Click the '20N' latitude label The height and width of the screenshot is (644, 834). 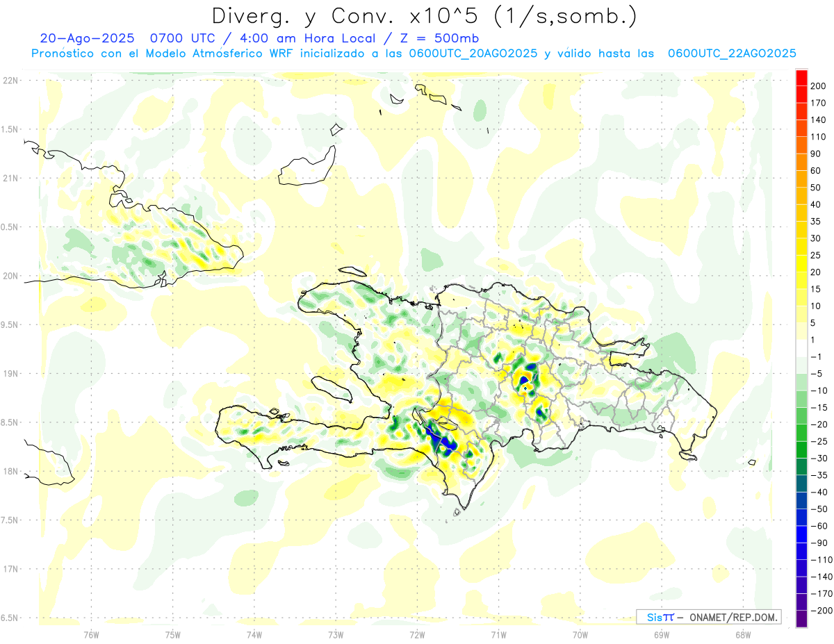click(10, 276)
